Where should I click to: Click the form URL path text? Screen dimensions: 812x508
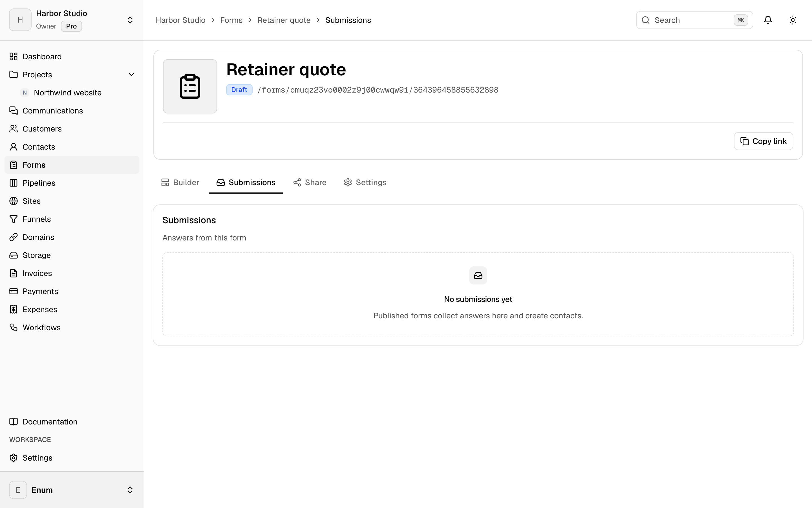(x=378, y=90)
